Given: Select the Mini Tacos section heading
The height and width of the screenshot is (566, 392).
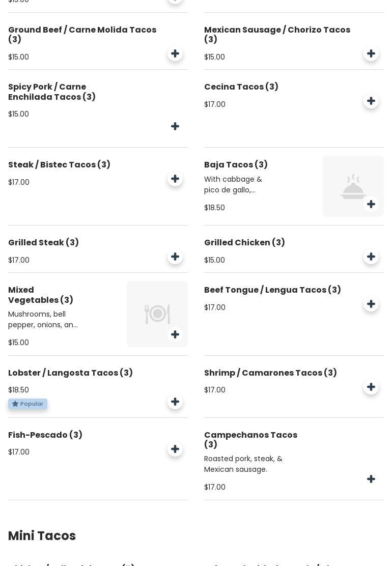Looking at the screenshot, I should coord(42,536).
